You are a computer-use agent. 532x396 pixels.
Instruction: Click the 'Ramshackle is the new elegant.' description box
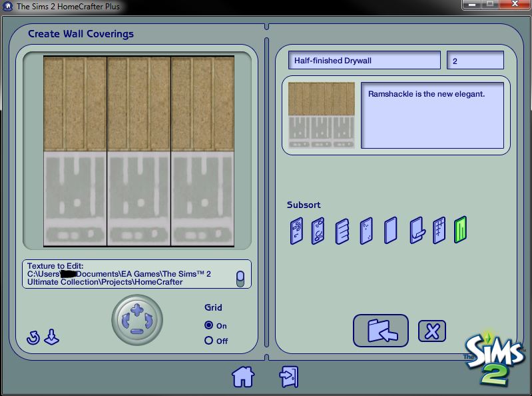[432, 115]
